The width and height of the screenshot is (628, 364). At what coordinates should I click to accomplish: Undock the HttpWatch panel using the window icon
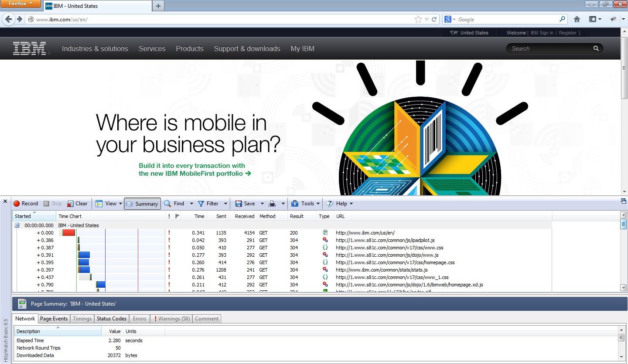pyautogui.click(x=623, y=201)
